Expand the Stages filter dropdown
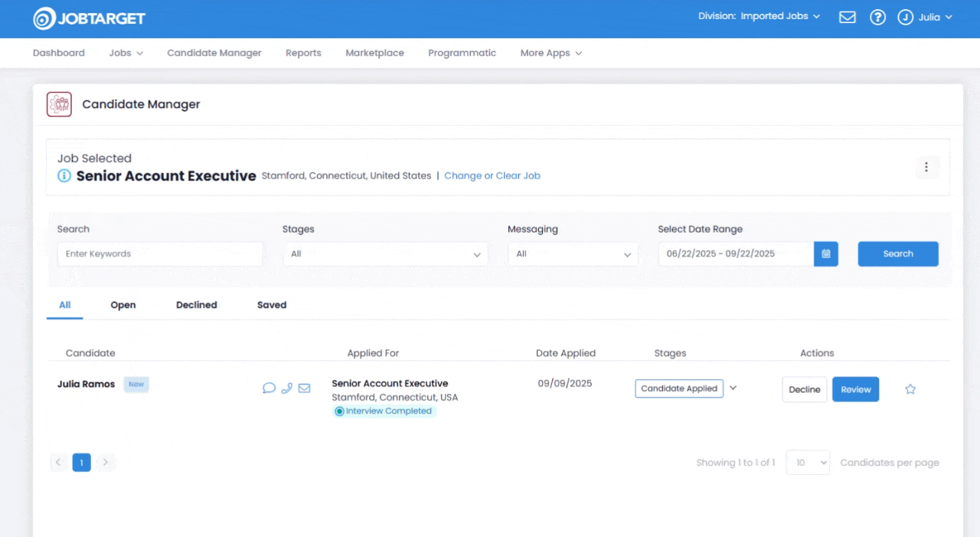Screen dimensions: 980x537 [x=385, y=254]
